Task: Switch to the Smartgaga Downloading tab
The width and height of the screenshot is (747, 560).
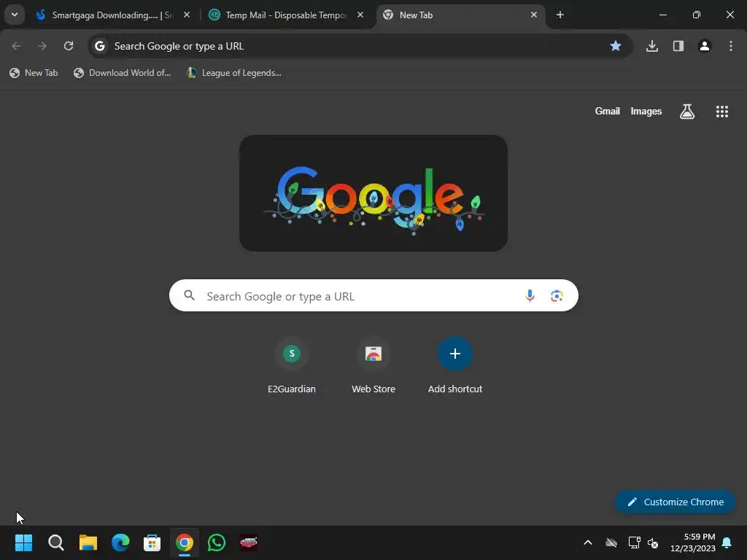Action: (112, 15)
